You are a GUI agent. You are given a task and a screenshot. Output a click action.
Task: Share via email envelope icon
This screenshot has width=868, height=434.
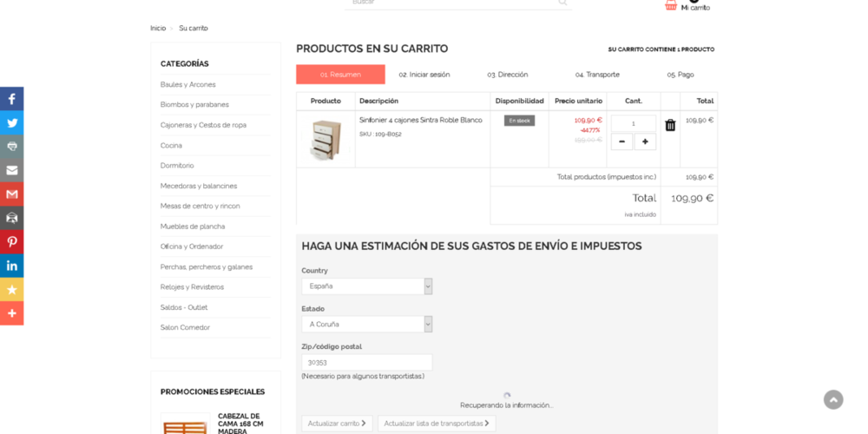(x=11, y=170)
